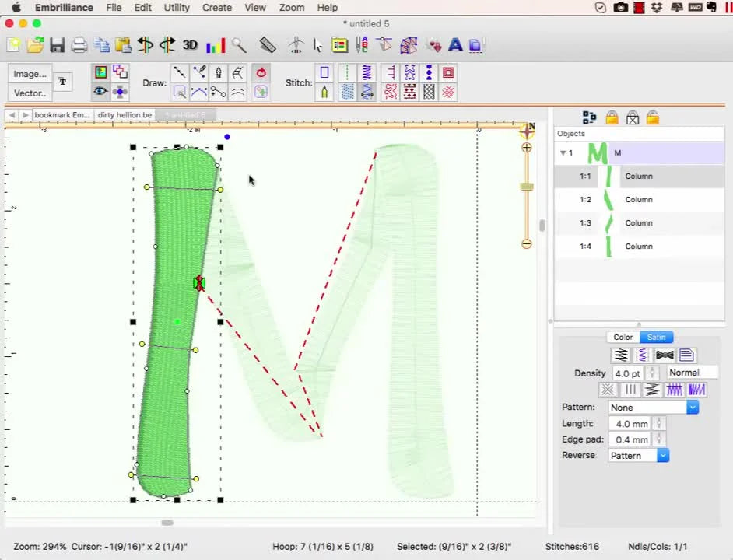
Task: Select the magnifying glass zoom tool
Action: coord(240,45)
